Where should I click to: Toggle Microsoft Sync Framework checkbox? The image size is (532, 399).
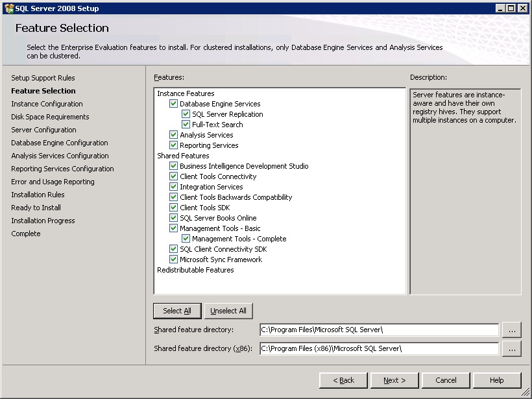(x=173, y=260)
